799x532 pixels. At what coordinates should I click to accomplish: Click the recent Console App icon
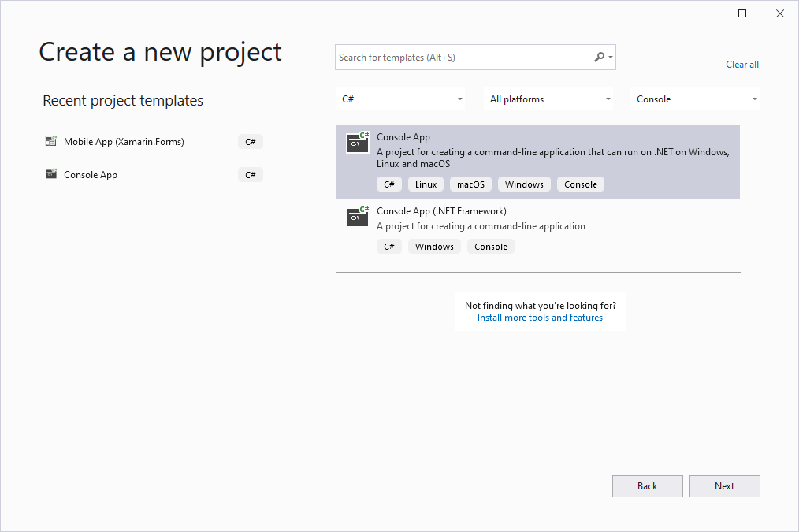[x=51, y=175]
